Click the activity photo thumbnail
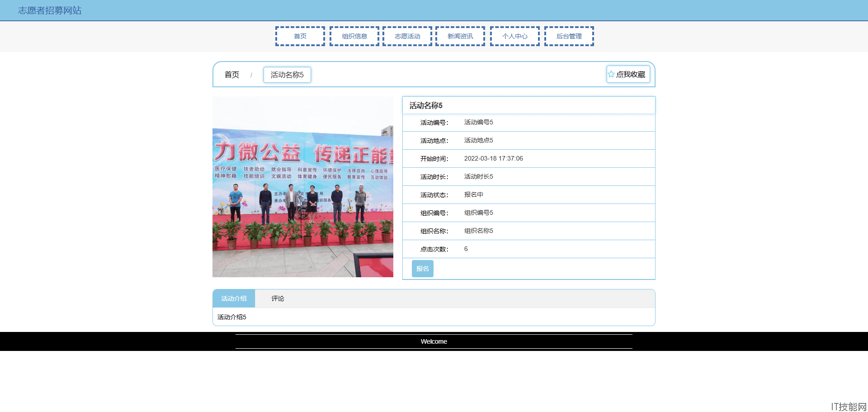The height and width of the screenshot is (412, 868). coord(303,187)
